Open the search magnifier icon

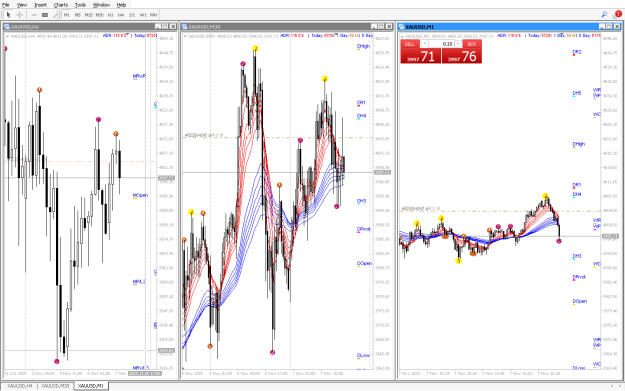pos(604,15)
